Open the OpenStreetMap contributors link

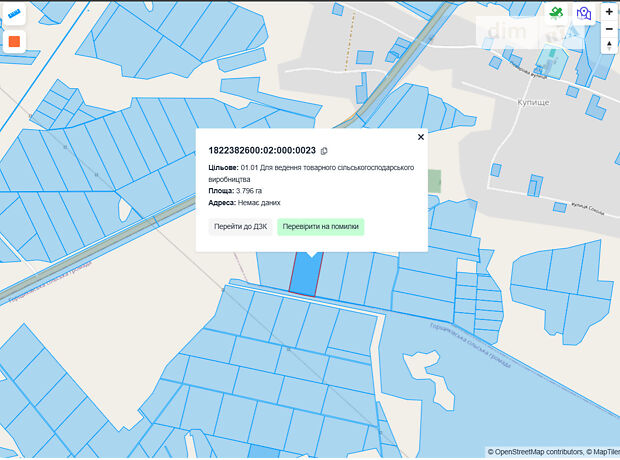pyautogui.click(x=535, y=452)
